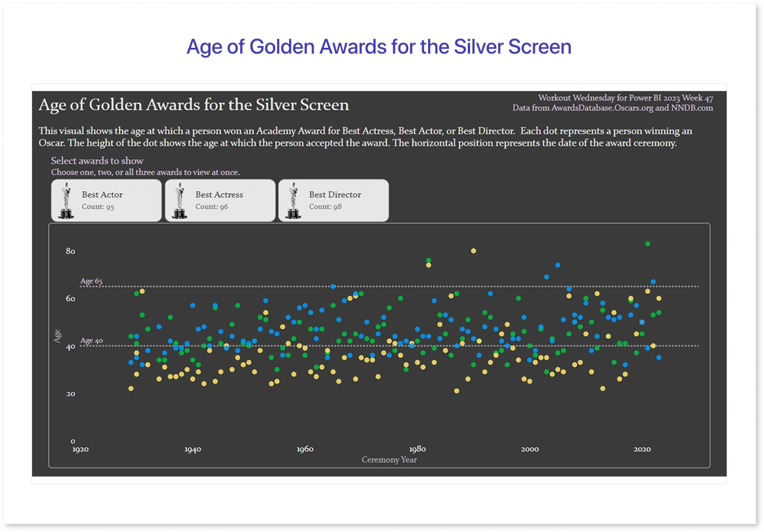Click the "Age 65" reference line label

pyautogui.click(x=92, y=281)
